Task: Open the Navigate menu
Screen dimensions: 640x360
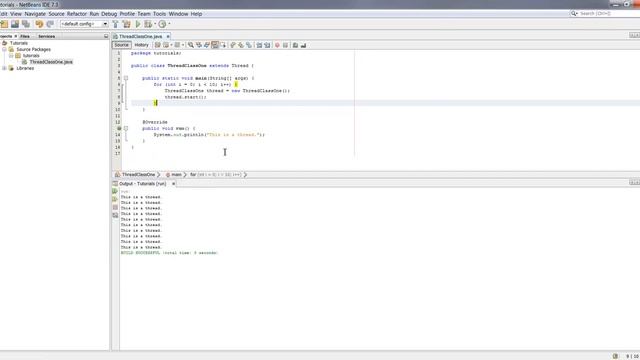Action: (35, 14)
